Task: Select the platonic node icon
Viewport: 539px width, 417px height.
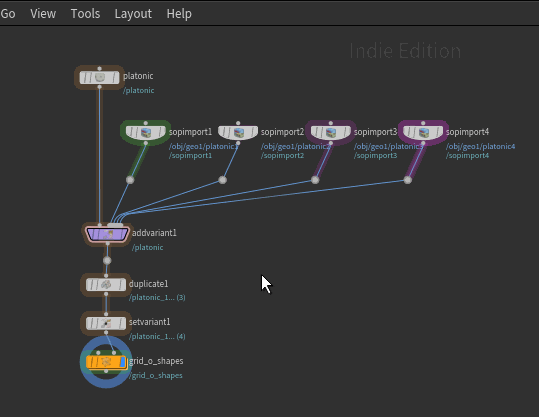Action: [100, 77]
